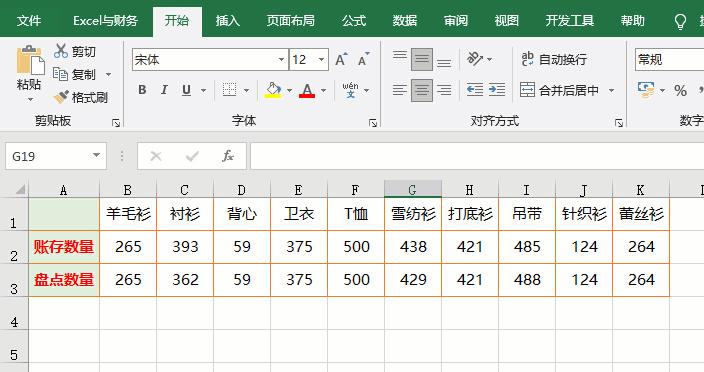This screenshot has width=704, height=372.
Task: Apply red font color
Action: (307, 90)
